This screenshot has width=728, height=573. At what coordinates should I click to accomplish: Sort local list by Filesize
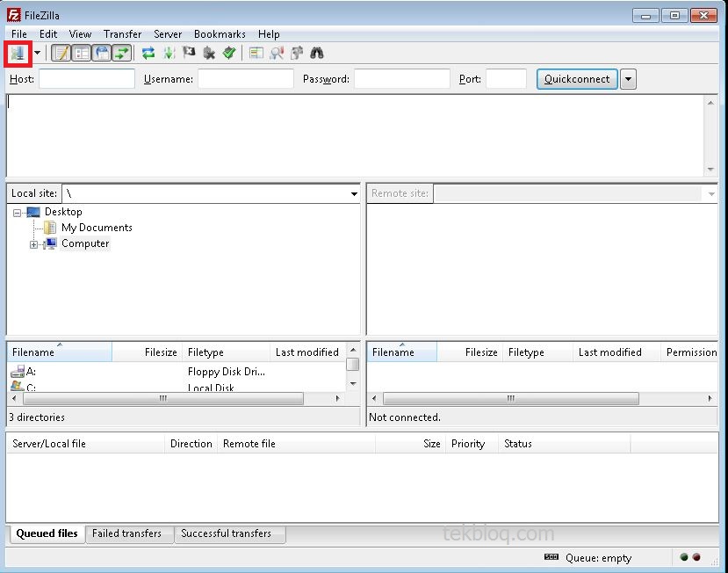pyautogui.click(x=147, y=352)
